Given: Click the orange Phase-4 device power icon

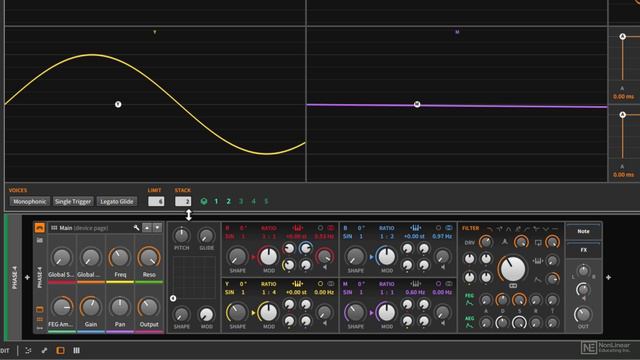Looking at the screenshot, I should (x=40, y=228).
